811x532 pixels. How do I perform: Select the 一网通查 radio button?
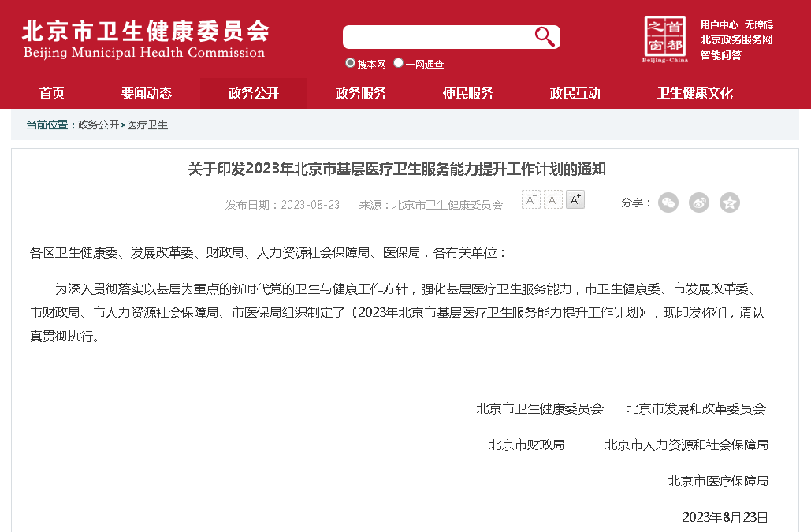(x=398, y=62)
